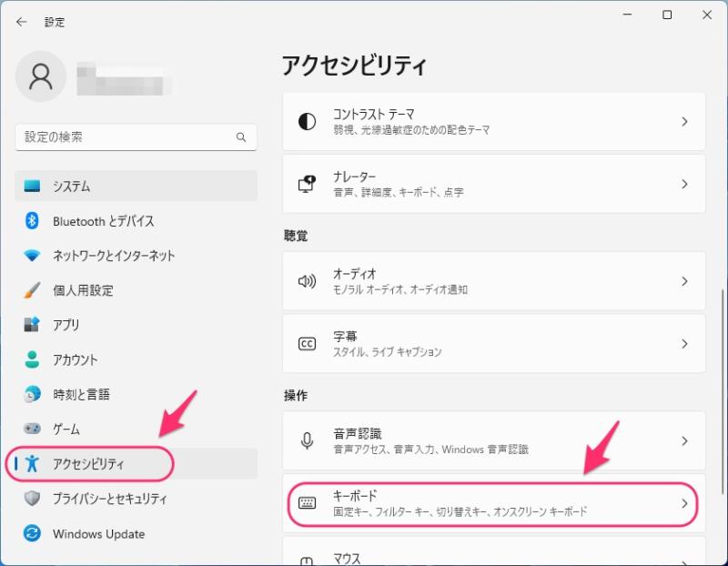This screenshot has height=566, width=728.
Task: Go to 個人用設定 section
Action: (136, 290)
